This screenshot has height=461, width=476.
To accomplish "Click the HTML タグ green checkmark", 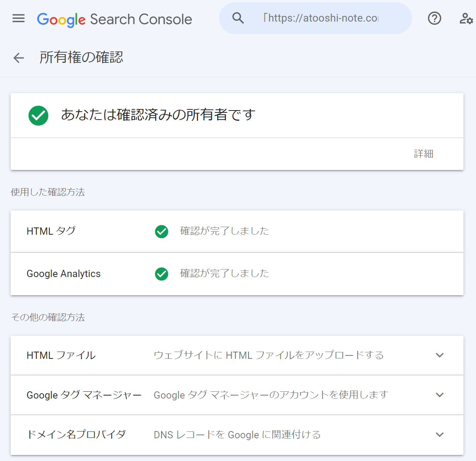I will tap(162, 231).
